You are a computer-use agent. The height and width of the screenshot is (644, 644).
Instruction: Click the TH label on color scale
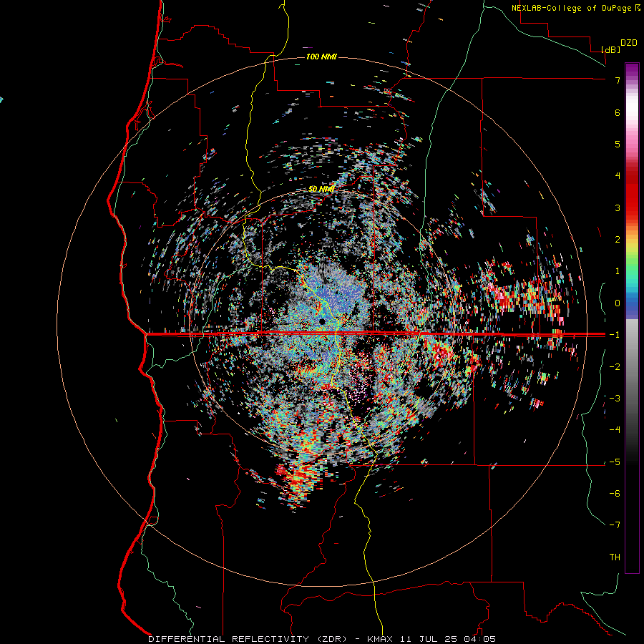pyautogui.click(x=615, y=557)
